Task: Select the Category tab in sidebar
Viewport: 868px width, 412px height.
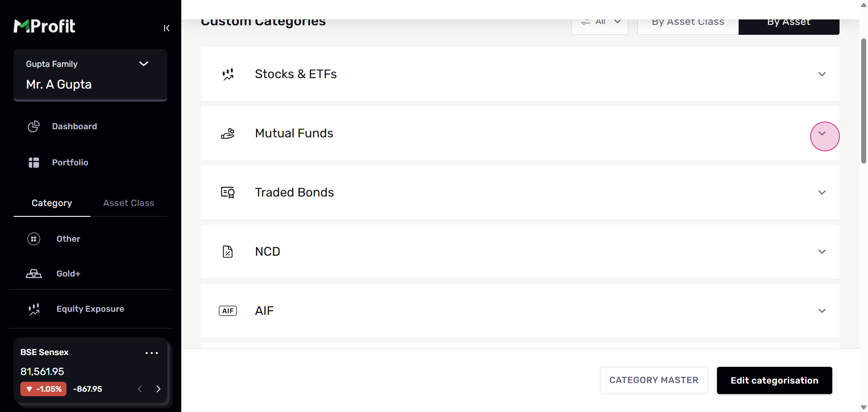Action: click(52, 203)
